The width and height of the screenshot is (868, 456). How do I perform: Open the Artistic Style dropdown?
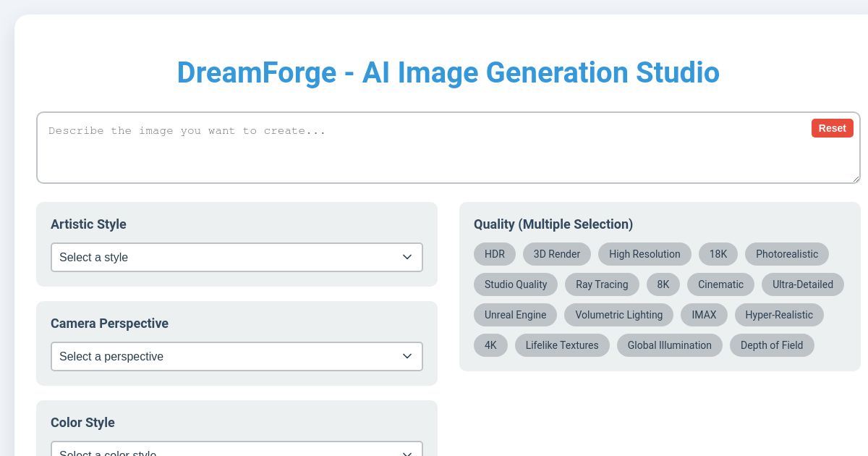coord(237,257)
